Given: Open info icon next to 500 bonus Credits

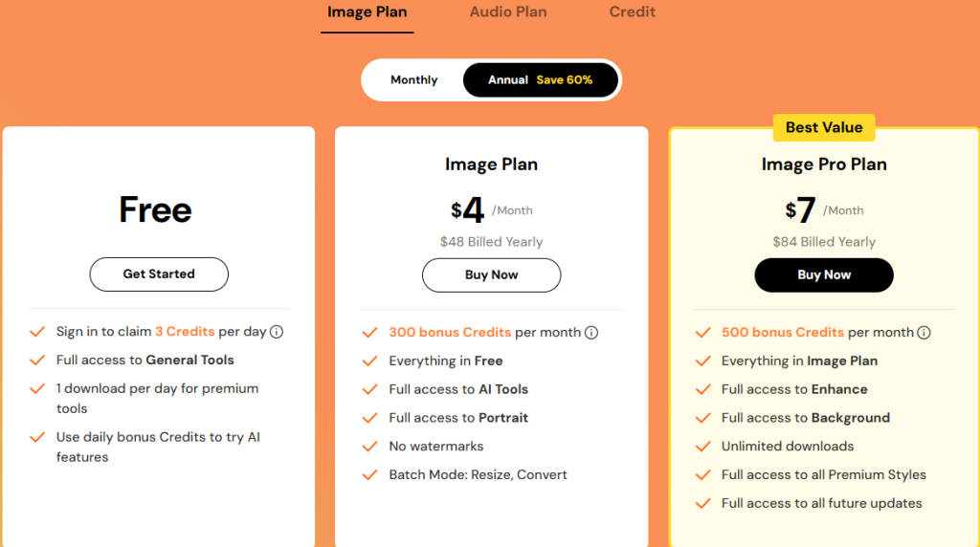Looking at the screenshot, I should point(924,333).
